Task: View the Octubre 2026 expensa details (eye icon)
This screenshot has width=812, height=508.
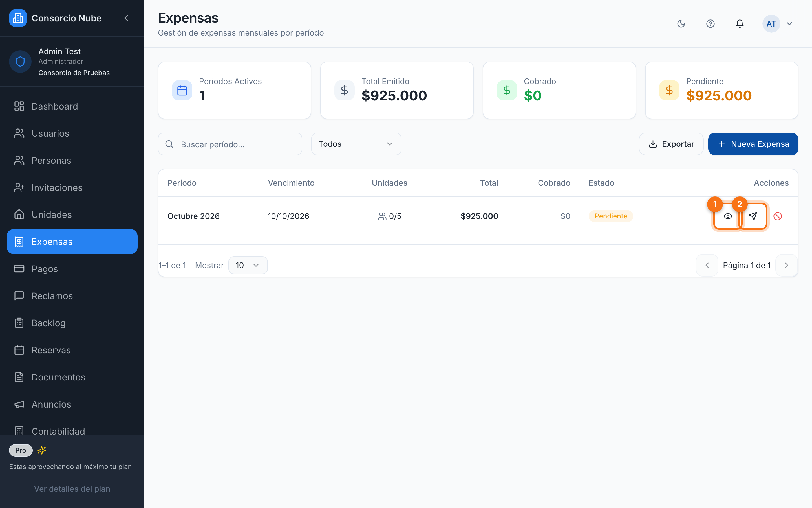Action: tap(728, 216)
